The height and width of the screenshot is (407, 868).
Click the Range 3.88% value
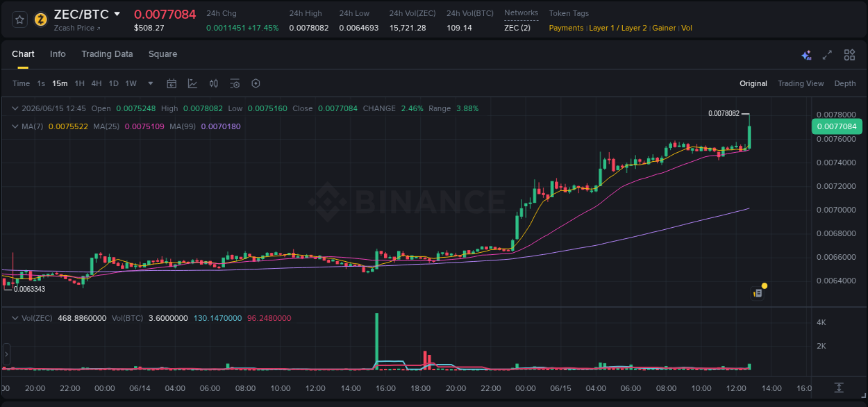coord(467,108)
